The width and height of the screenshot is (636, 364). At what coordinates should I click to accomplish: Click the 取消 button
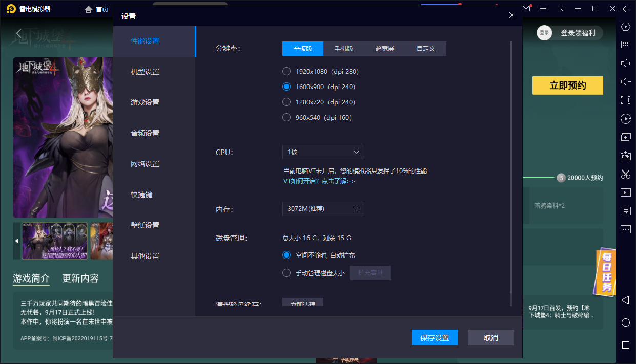[491, 338]
